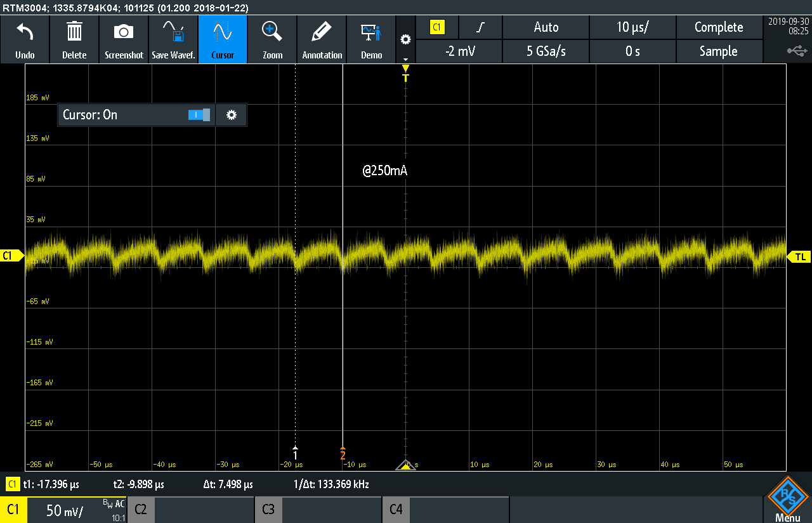
Task: Take a Screenshot with the camera icon
Action: click(124, 39)
